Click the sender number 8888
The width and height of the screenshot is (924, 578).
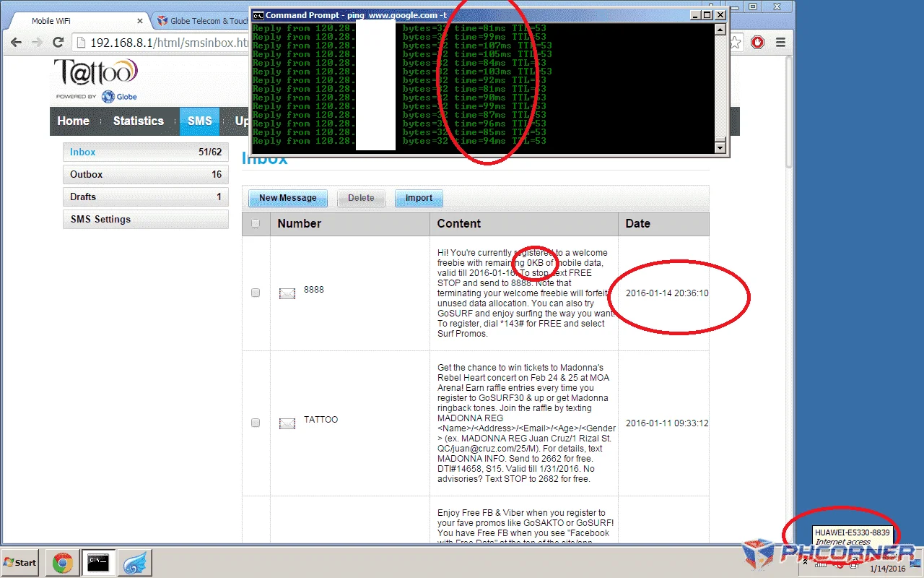[314, 290]
